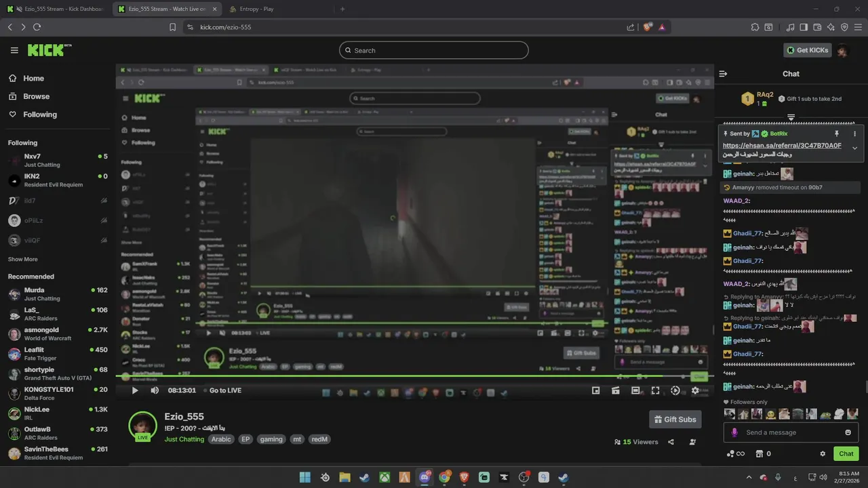868x488 pixels.
Task: Open Discord from taskbar
Action: [x=425, y=477]
